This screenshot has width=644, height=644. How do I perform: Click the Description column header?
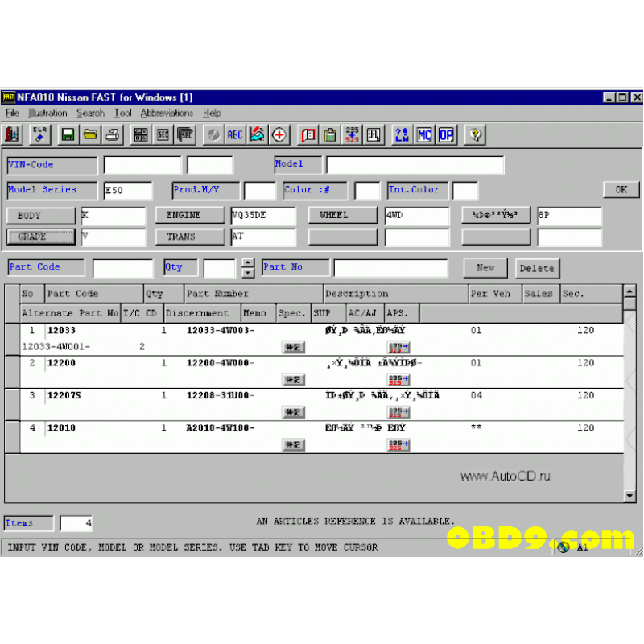click(x=396, y=294)
